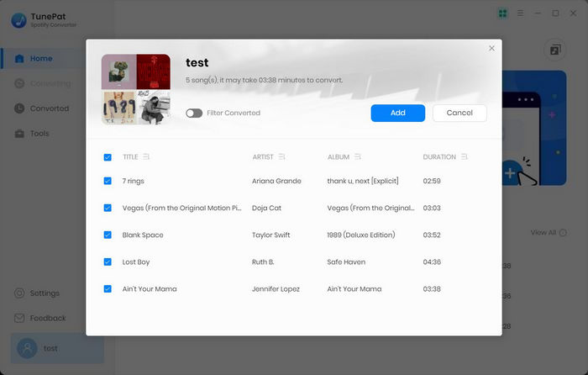Screen dimensions: 588x375
Task: Click the Ain't Your Mama song title
Action: [x=150, y=289]
